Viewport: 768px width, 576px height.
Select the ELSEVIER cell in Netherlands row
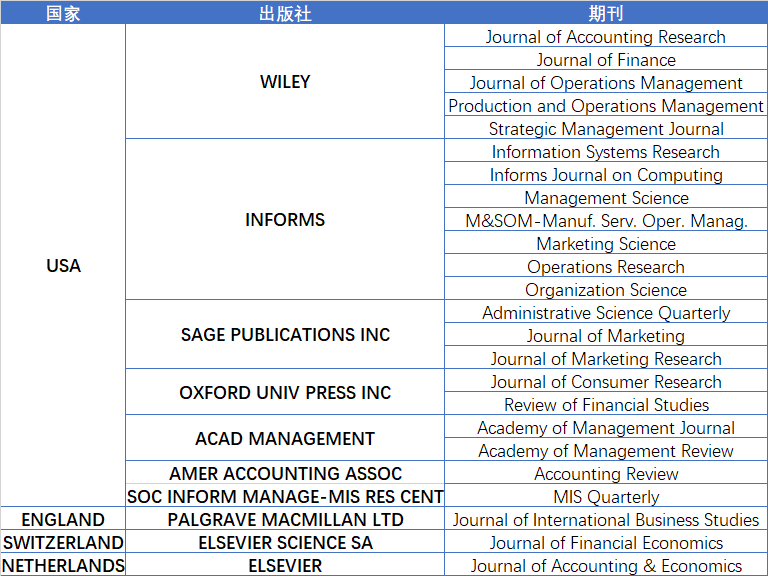285,565
